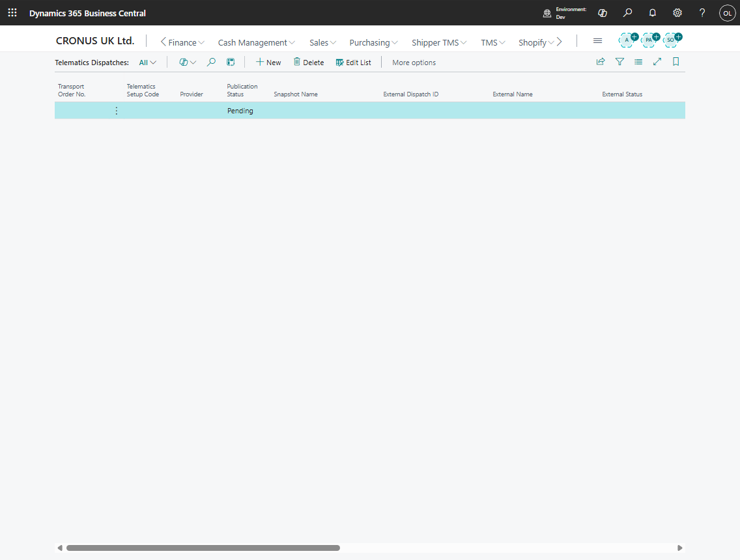Click the analyse mode icon
The height and width of the screenshot is (560, 740).
231,63
